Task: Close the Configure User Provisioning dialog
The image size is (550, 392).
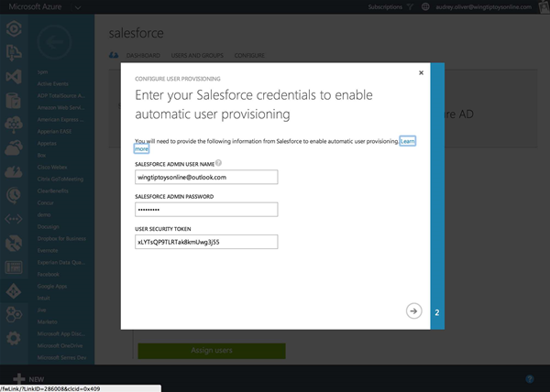Action: (421, 72)
